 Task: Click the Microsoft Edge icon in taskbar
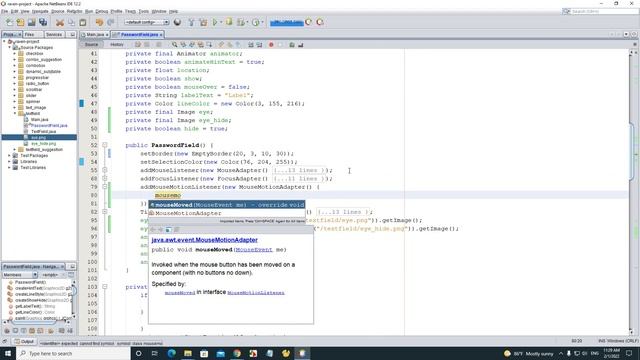[x=171, y=353]
